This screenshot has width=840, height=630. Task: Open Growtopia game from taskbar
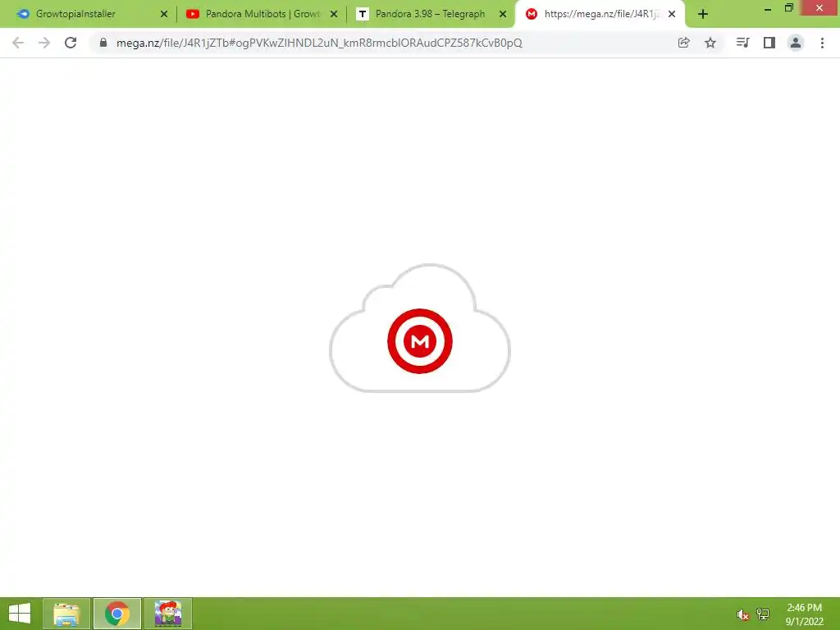(x=167, y=614)
